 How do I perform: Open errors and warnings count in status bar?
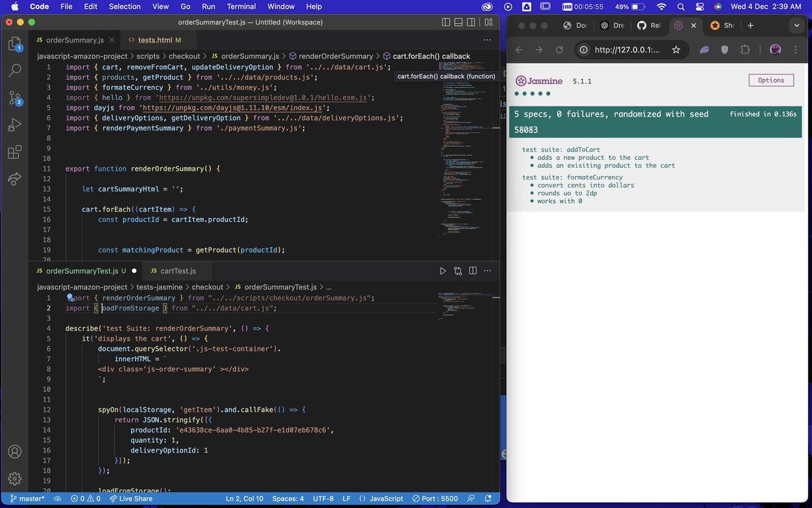[85, 499]
